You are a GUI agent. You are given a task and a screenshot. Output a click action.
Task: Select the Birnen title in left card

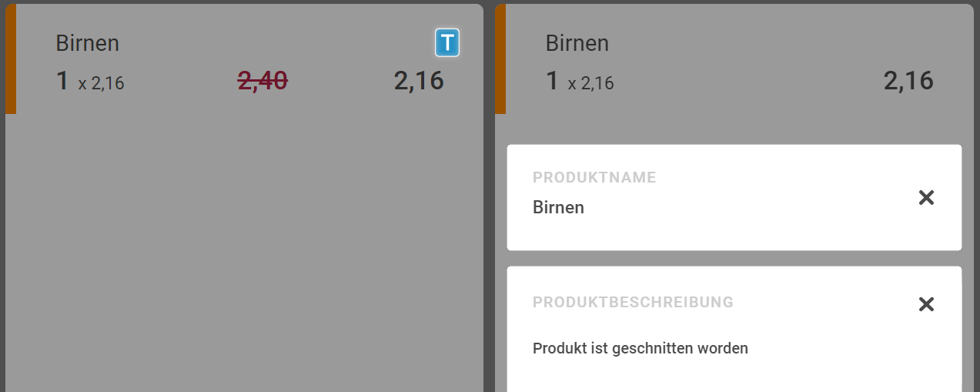[87, 43]
